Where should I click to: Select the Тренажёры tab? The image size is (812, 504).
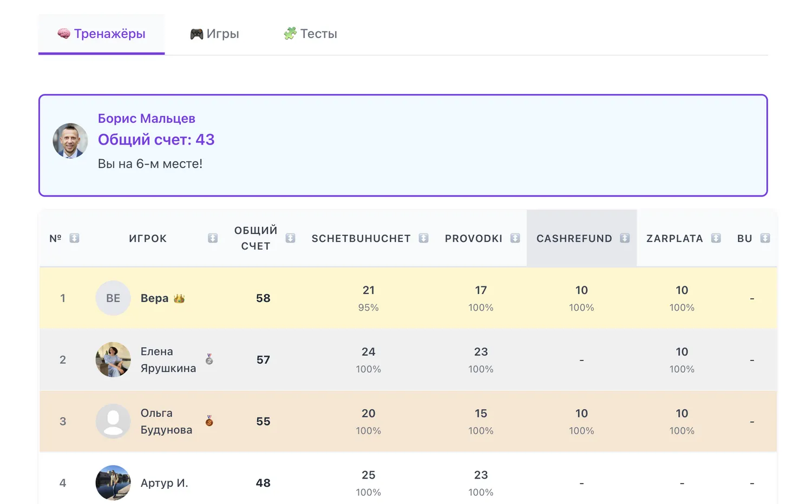(102, 34)
